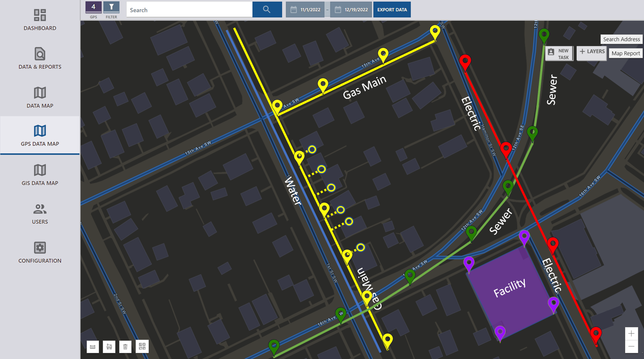This screenshot has height=359, width=644.
Task: Open the Configuration settings
Action: coord(40,252)
